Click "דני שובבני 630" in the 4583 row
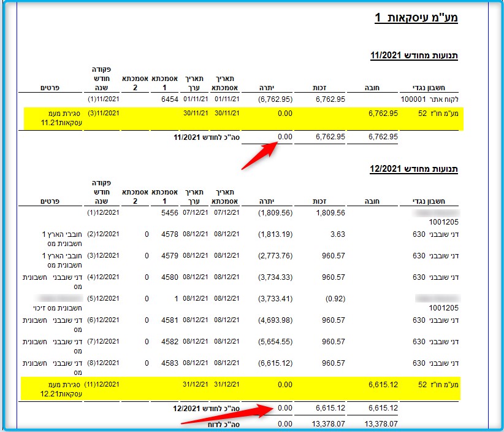This screenshot has width=504, height=432. [435, 363]
